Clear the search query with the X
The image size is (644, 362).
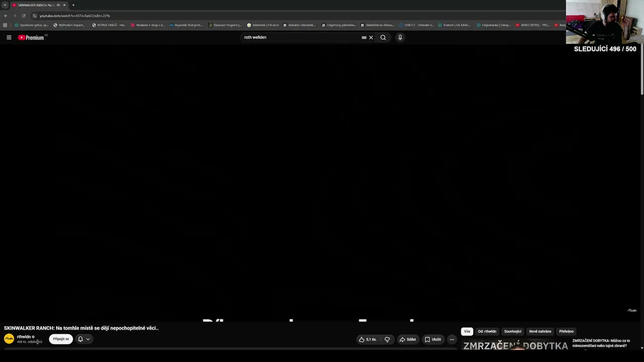[x=371, y=37]
